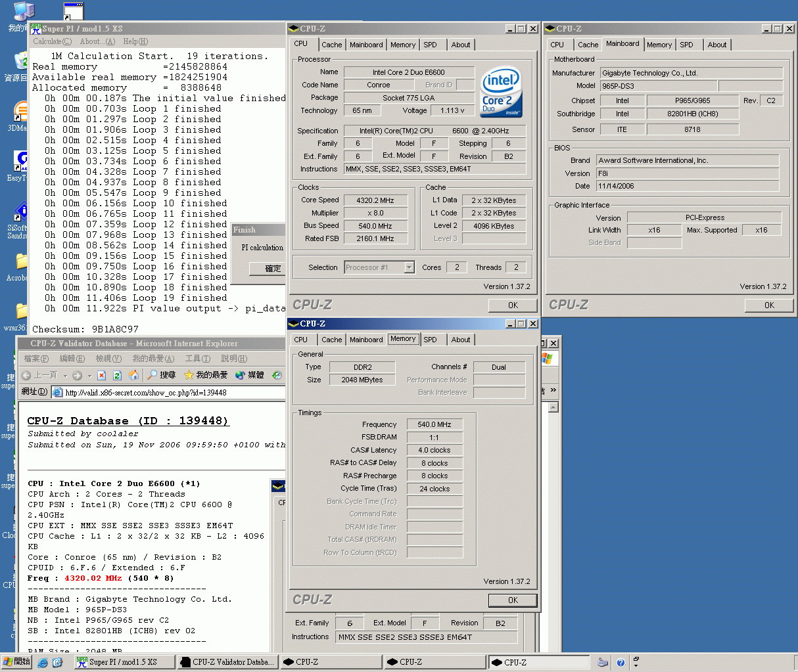Image resolution: width=798 pixels, height=672 pixels.
Task: Click the Super PI title bar icon
Action: tap(35, 28)
